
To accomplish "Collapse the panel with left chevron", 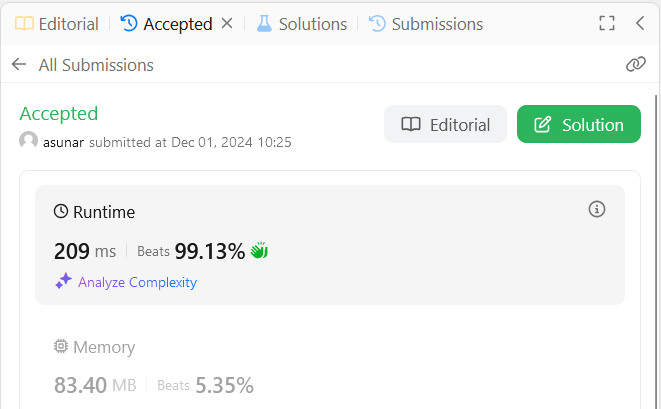I will click(x=640, y=24).
